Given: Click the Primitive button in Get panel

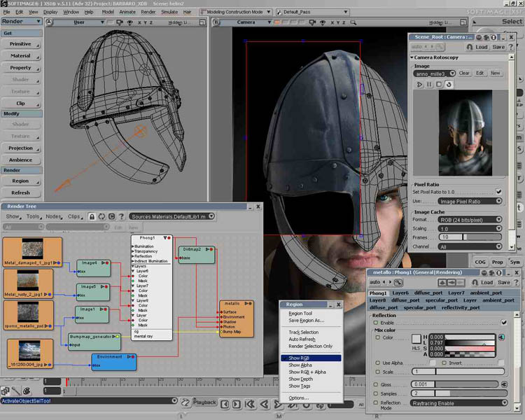Looking at the screenshot, I should 21,43.
